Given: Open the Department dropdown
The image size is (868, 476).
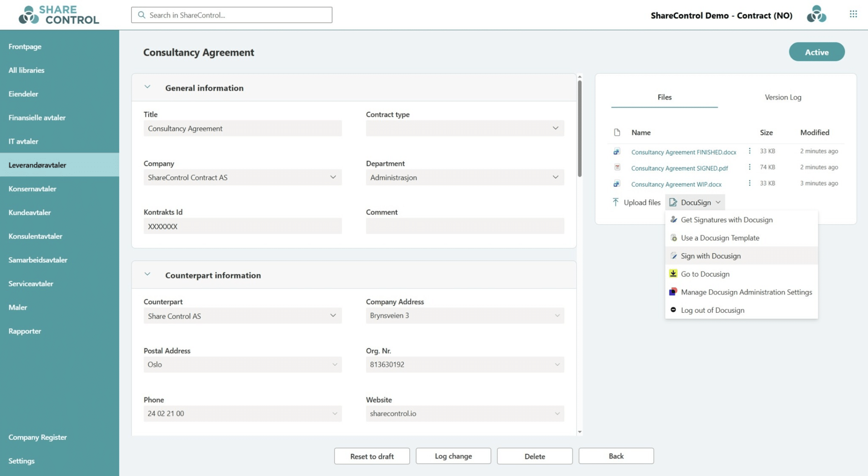Looking at the screenshot, I should [x=465, y=177].
